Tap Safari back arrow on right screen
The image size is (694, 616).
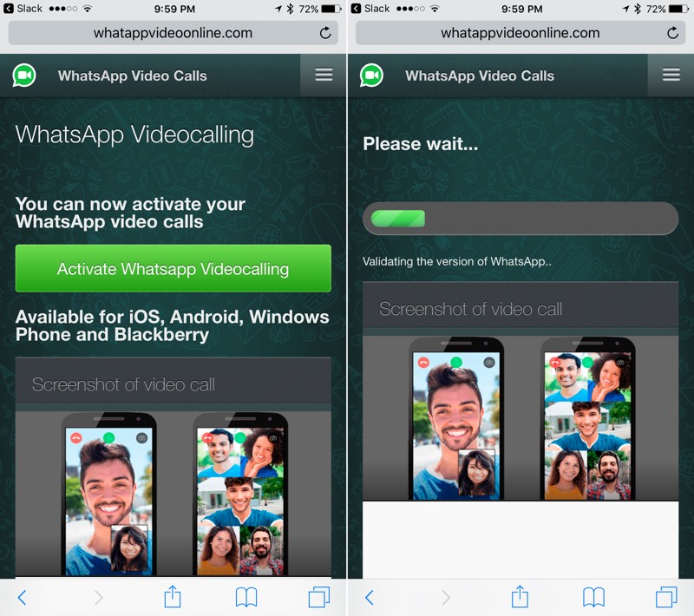click(x=370, y=597)
